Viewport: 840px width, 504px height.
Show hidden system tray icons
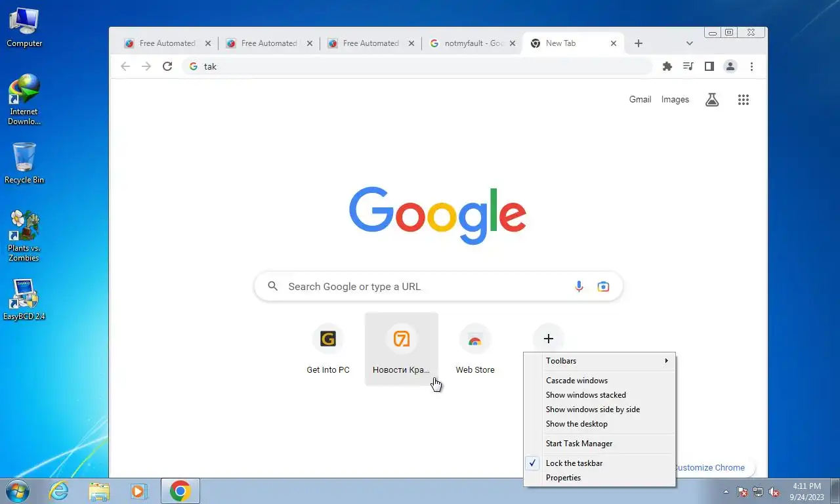pyautogui.click(x=726, y=492)
